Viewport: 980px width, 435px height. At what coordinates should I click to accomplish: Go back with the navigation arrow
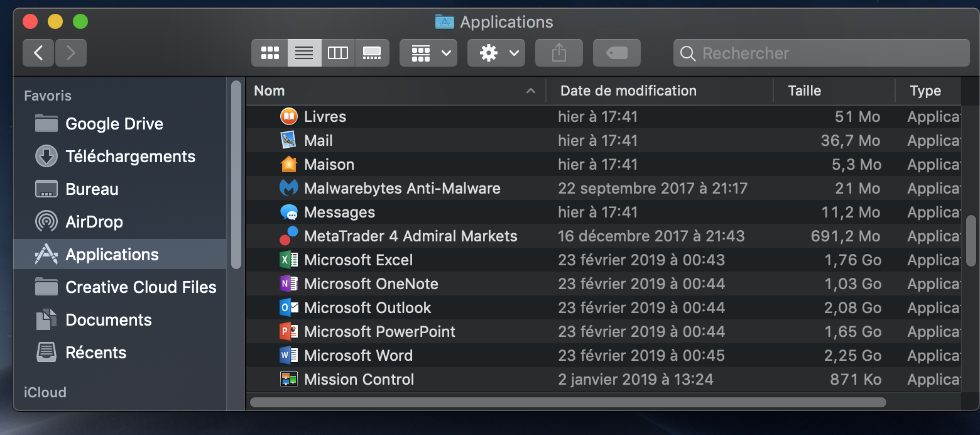[x=38, y=53]
